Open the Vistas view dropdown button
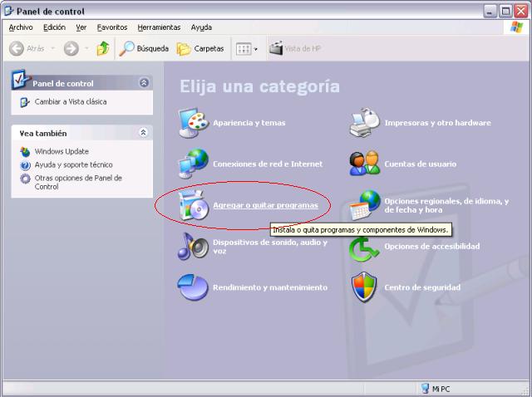 tap(247, 49)
